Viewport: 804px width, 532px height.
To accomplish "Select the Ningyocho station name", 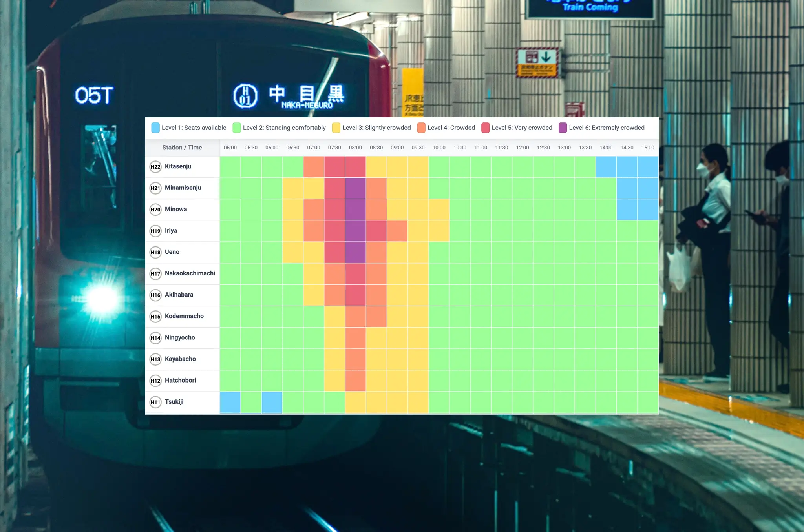I will 180,337.
